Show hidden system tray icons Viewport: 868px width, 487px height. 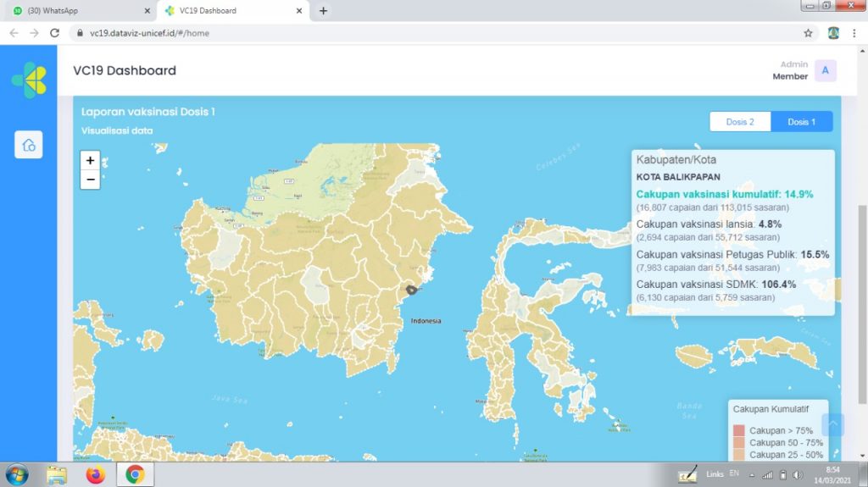751,474
